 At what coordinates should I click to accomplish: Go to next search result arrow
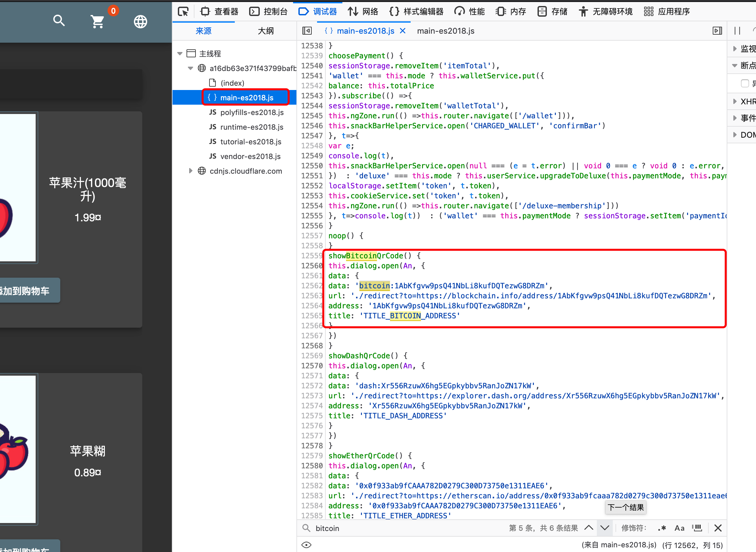tap(605, 528)
